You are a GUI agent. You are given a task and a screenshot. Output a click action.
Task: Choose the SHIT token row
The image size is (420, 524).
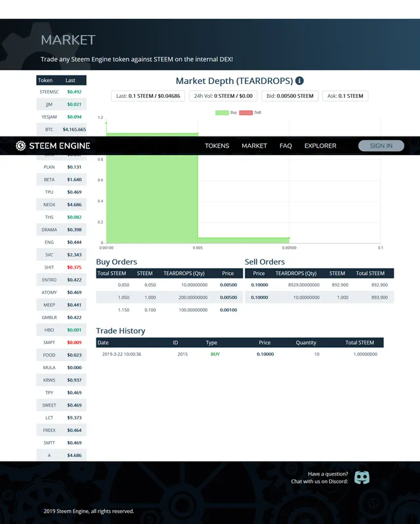(62, 267)
